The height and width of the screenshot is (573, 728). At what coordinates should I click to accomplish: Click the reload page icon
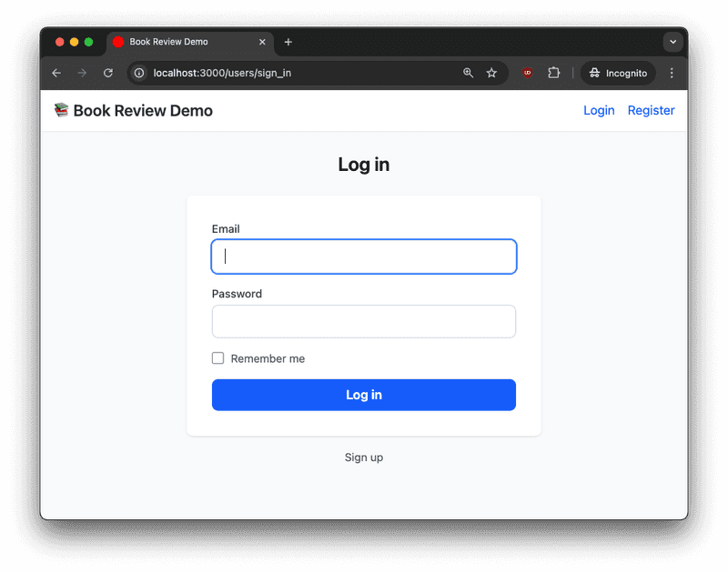point(107,73)
